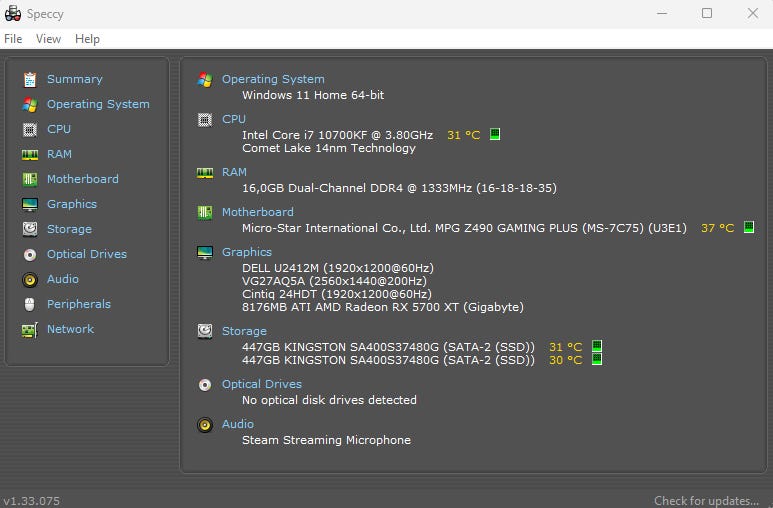Image resolution: width=773 pixels, height=508 pixels.
Task: Select Audio in the sidebar
Action: [63, 279]
